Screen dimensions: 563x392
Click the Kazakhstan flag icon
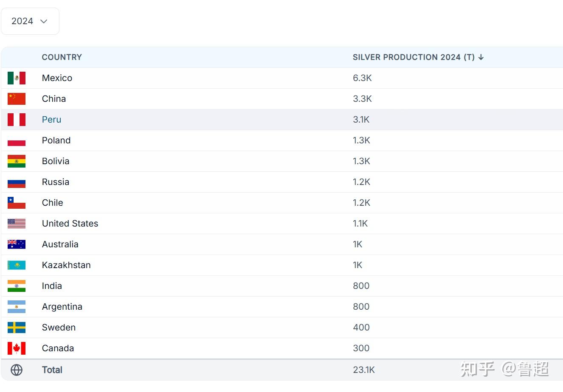[x=17, y=265]
